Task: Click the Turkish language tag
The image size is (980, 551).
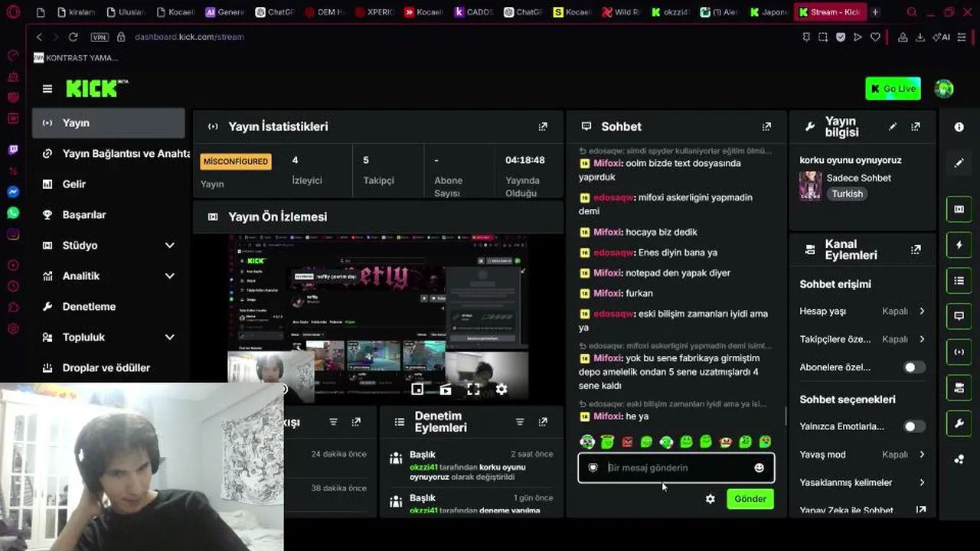Action: coord(848,194)
